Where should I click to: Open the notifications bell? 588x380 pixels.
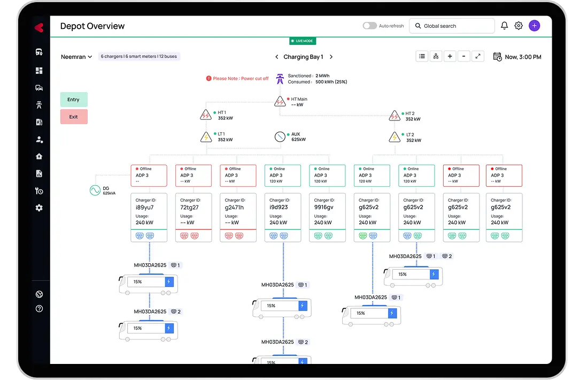point(504,26)
